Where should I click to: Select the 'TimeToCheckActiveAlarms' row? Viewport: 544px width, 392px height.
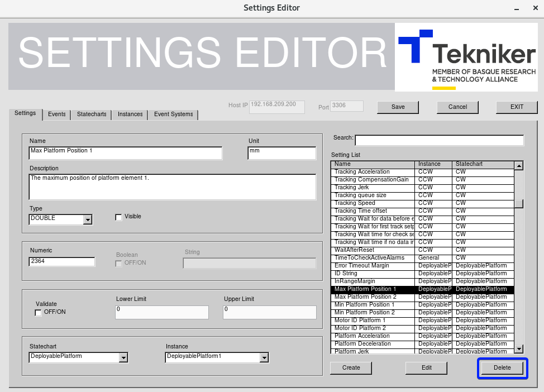(423, 258)
